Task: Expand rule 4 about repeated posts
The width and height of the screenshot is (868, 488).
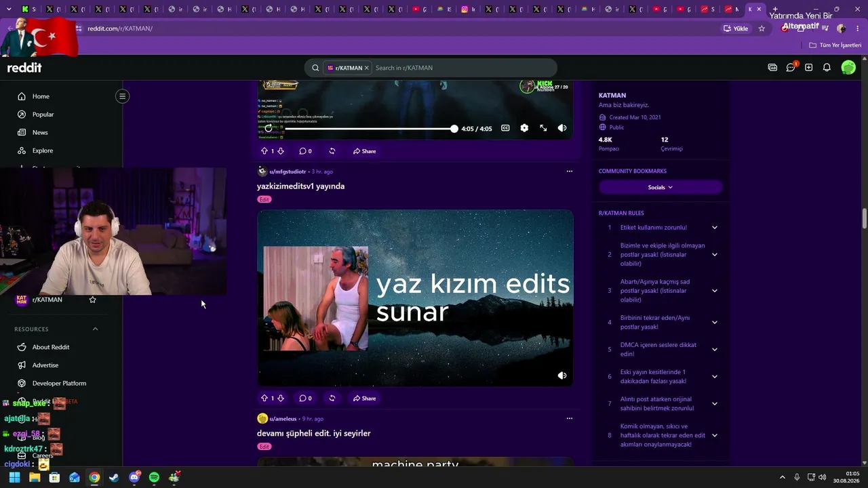Action: click(x=714, y=323)
